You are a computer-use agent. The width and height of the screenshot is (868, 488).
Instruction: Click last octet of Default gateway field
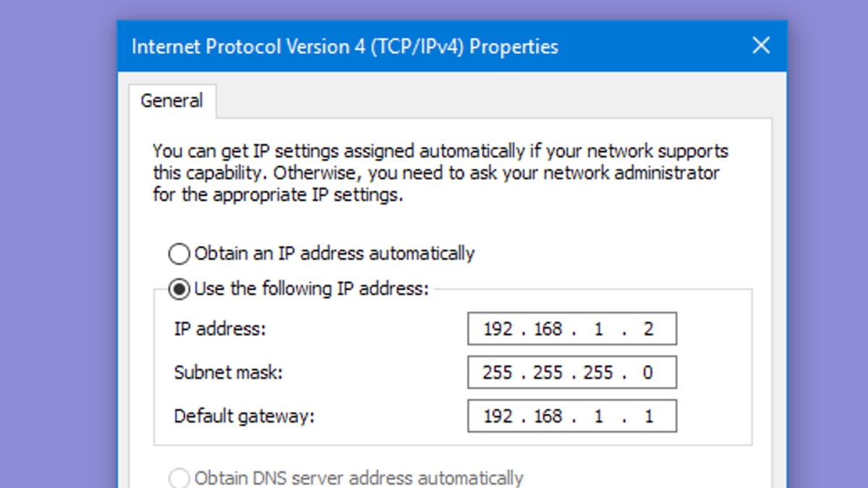[648, 416]
